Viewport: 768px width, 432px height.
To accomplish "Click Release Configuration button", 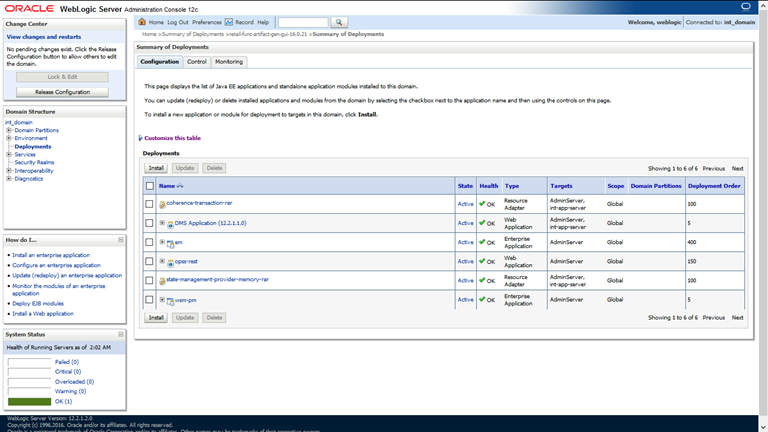I will [62, 92].
